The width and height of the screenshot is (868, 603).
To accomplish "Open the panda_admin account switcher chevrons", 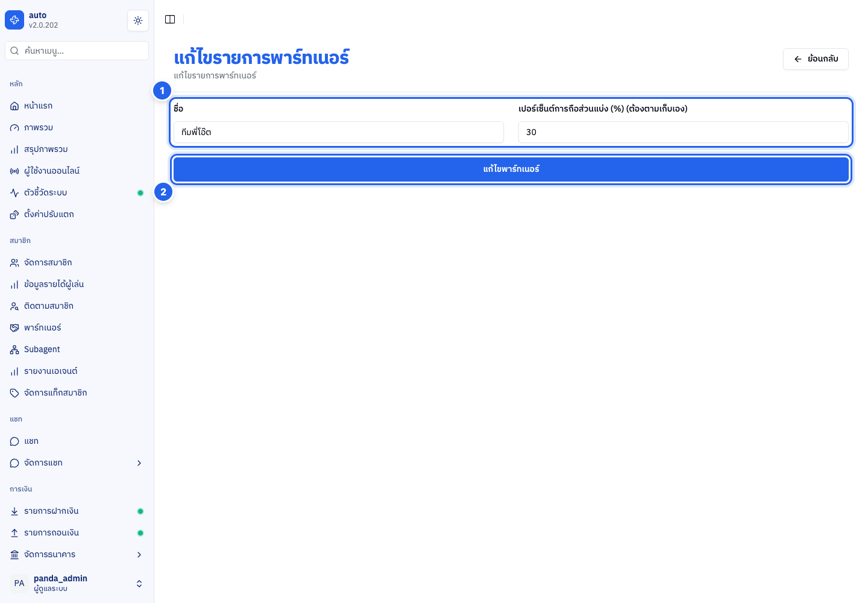I will [139, 584].
